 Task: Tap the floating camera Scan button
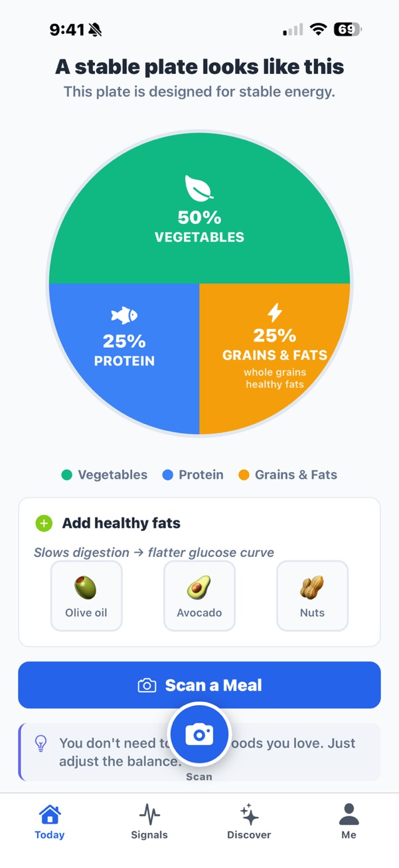click(199, 734)
